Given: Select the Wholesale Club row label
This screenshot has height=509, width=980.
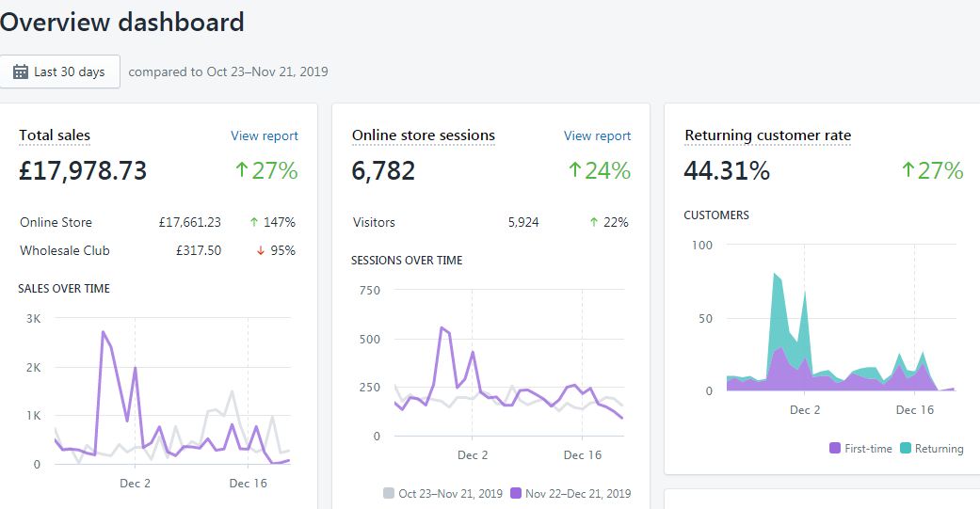Looking at the screenshot, I should point(64,250).
